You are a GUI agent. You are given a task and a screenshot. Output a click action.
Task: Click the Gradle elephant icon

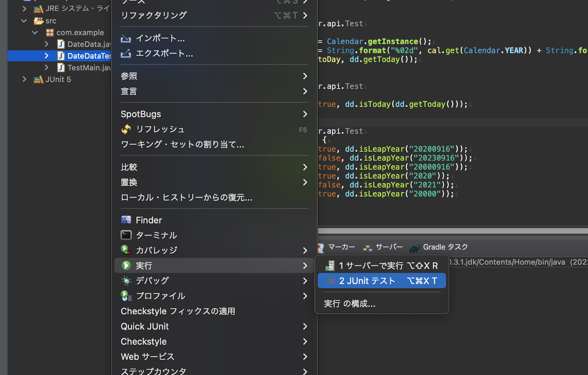pos(415,248)
